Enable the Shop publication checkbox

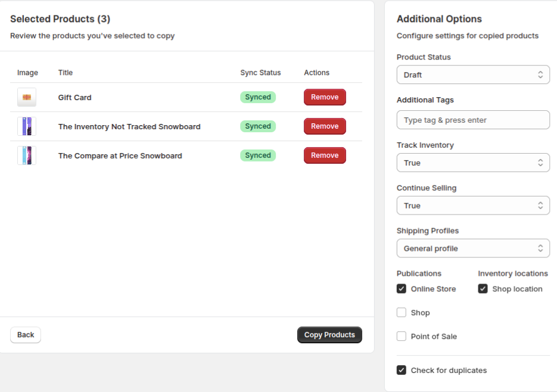[402, 312]
